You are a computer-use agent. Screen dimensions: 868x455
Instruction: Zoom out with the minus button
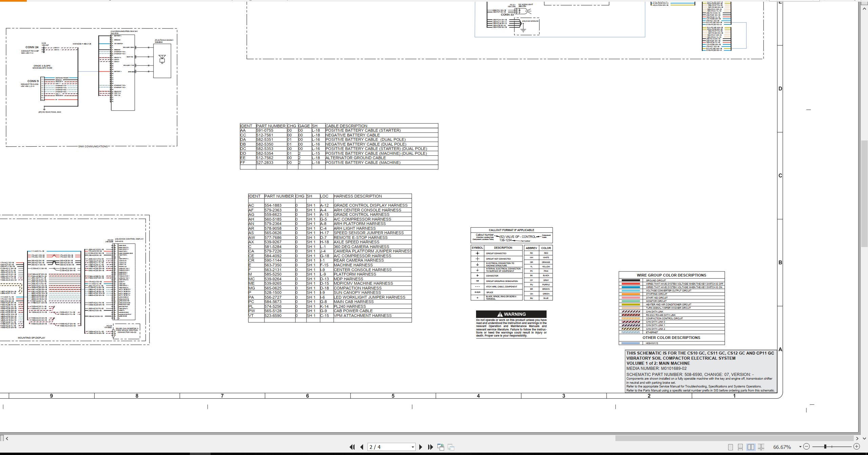click(x=807, y=447)
